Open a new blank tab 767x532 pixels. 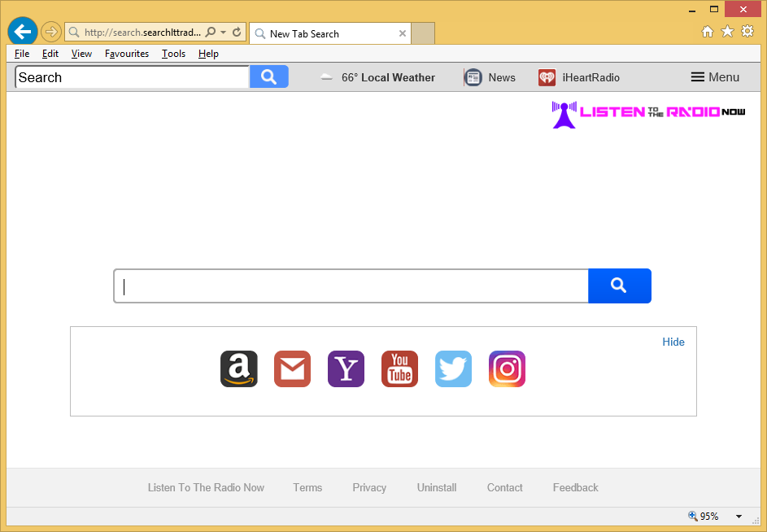pos(423,33)
